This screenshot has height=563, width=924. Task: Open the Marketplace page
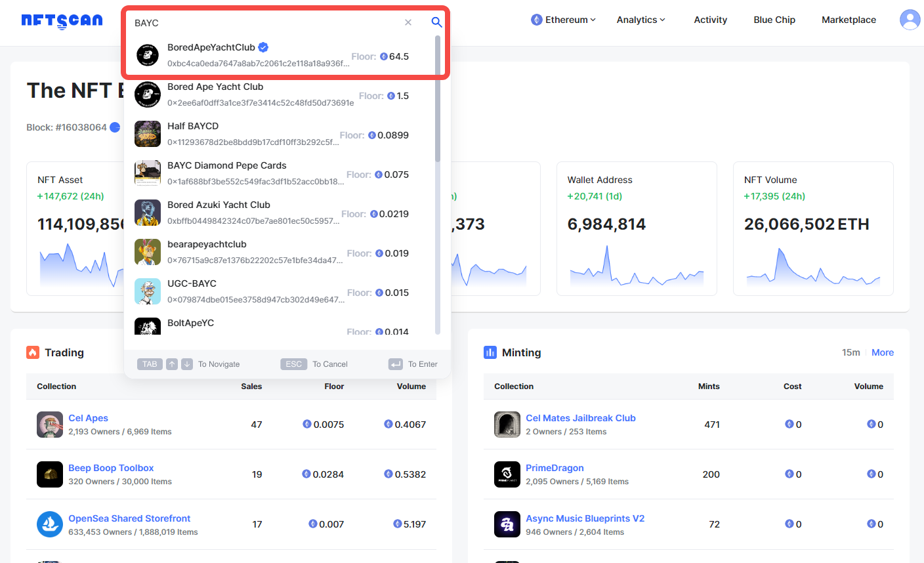pos(849,20)
